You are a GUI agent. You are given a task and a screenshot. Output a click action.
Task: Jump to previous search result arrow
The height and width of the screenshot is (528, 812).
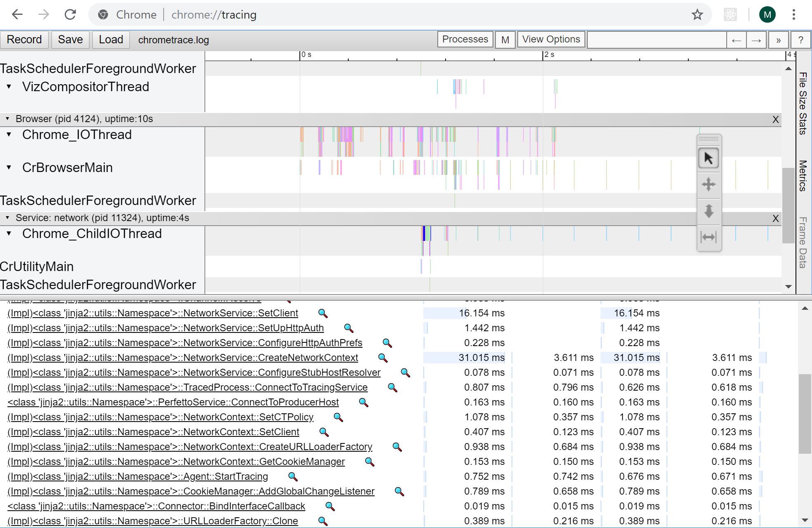point(736,40)
